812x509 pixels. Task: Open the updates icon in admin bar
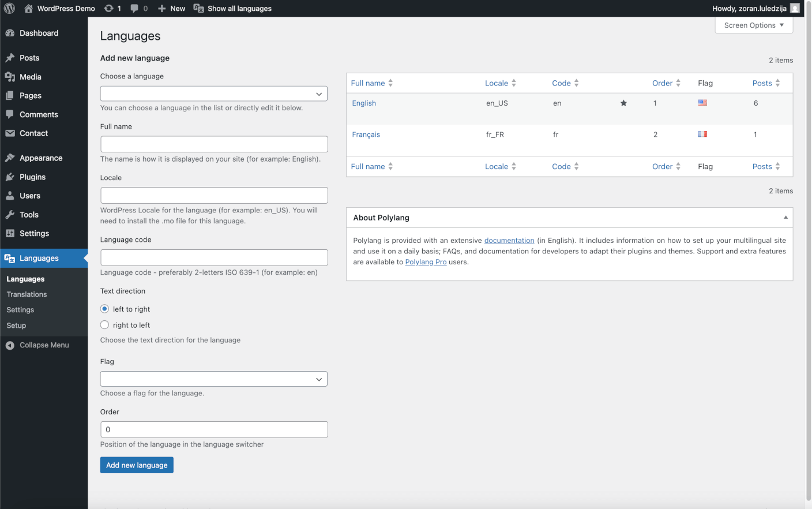108,8
